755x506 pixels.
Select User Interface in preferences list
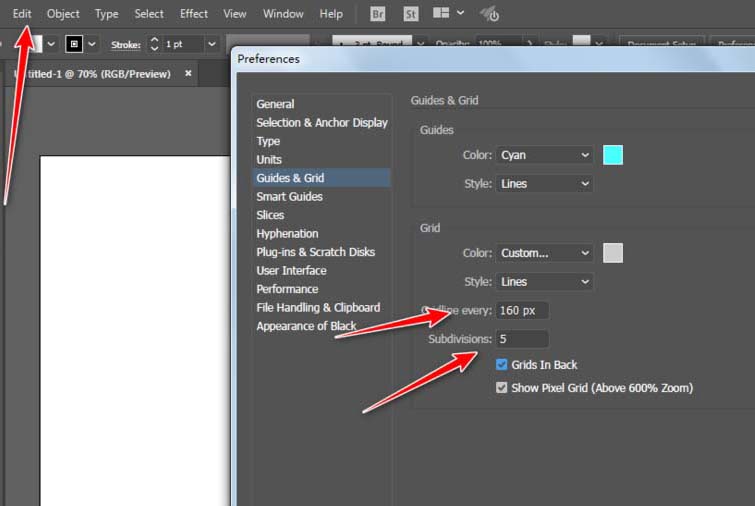click(x=291, y=271)
